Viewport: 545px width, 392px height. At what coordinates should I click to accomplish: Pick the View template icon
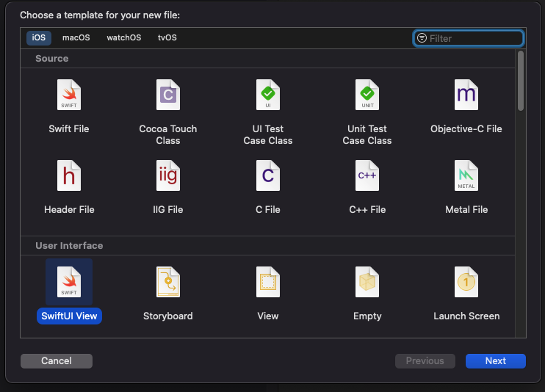tap(267, 282)
